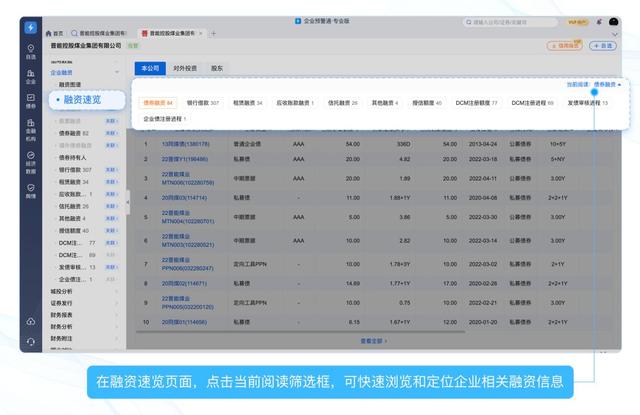Click 查看全部 link below the table

click(x=373, y=341)
